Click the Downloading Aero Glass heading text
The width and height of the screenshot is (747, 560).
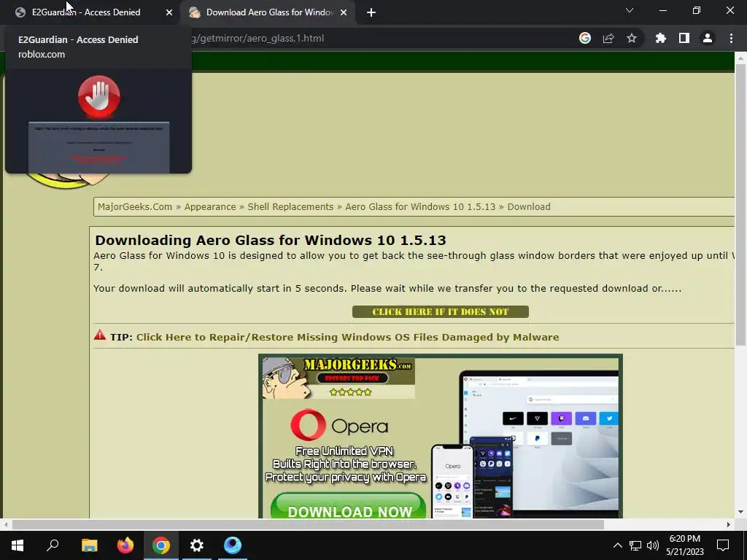271,240
